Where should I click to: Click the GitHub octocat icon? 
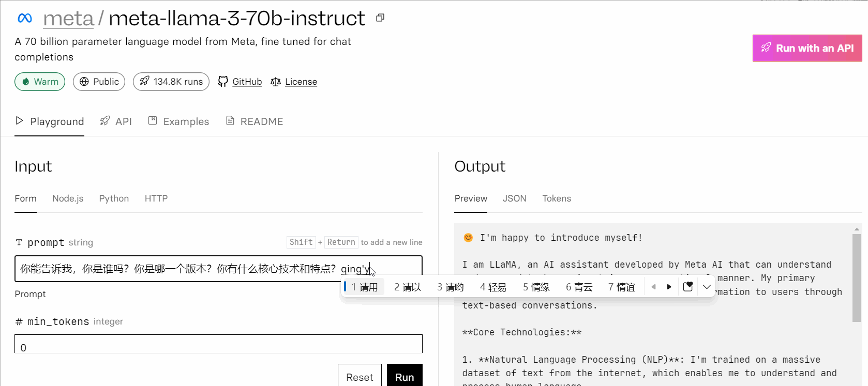223,82
